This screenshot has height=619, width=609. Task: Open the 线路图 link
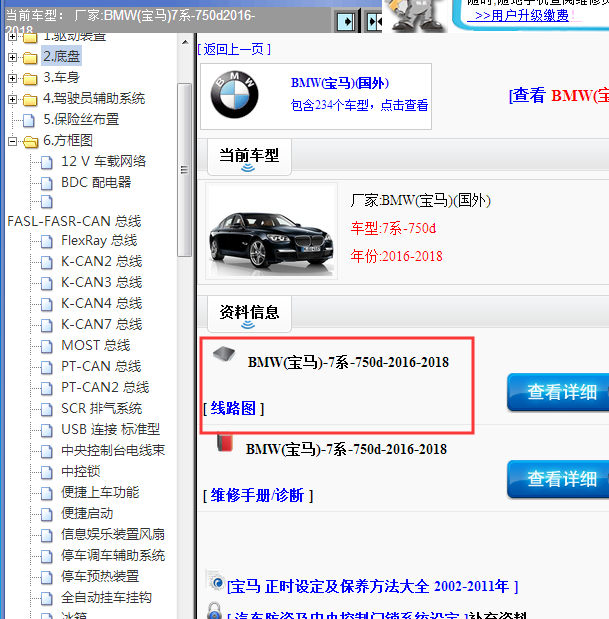pyautogui.click(x=233, y=408)
